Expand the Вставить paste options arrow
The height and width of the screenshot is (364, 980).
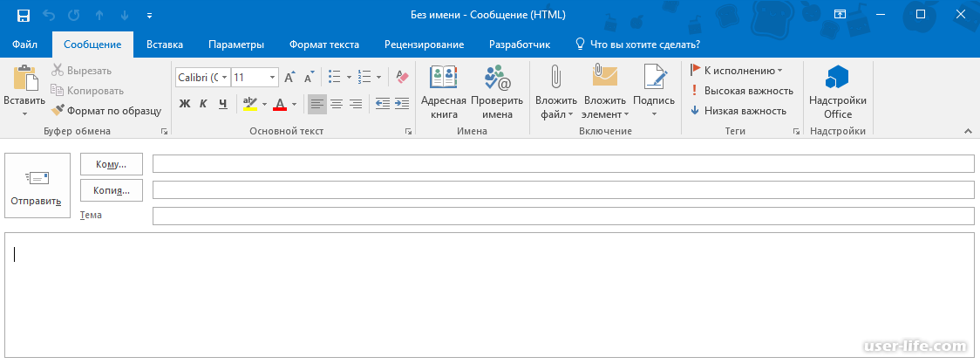(x=25, y=113)
